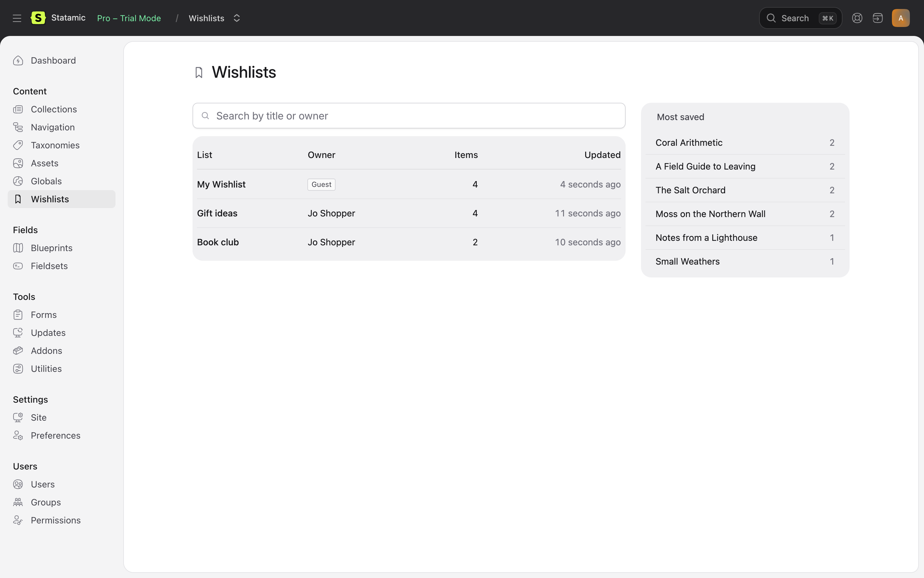Screen dimensions: 924x578
Task: Click the List column header
Action: [x=205, y=155]
